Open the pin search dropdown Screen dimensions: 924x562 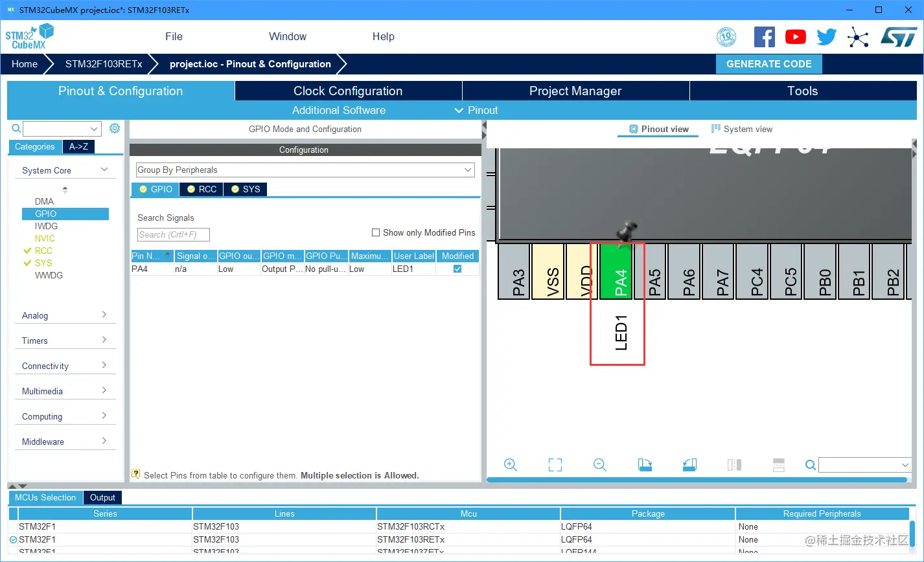(x=906, y=465)
